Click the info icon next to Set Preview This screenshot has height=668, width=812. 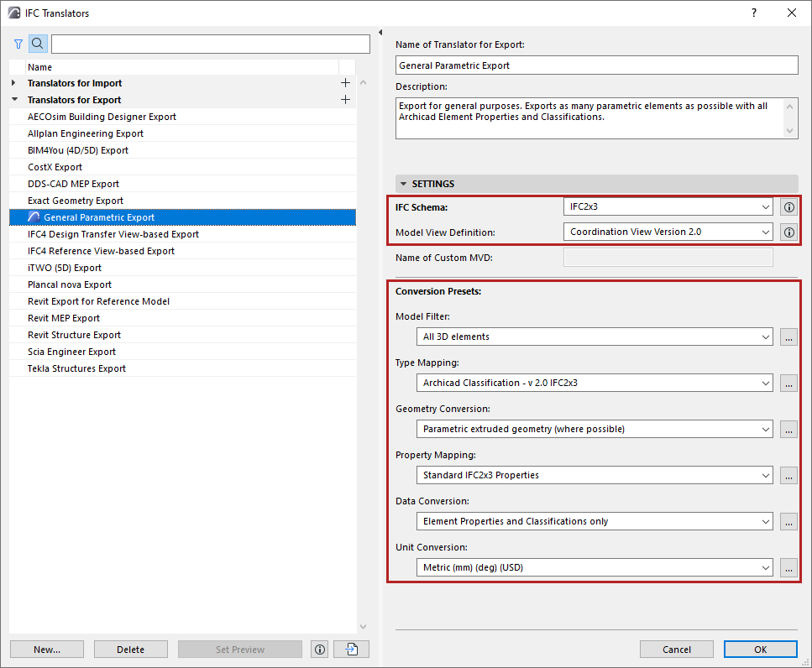320,650
